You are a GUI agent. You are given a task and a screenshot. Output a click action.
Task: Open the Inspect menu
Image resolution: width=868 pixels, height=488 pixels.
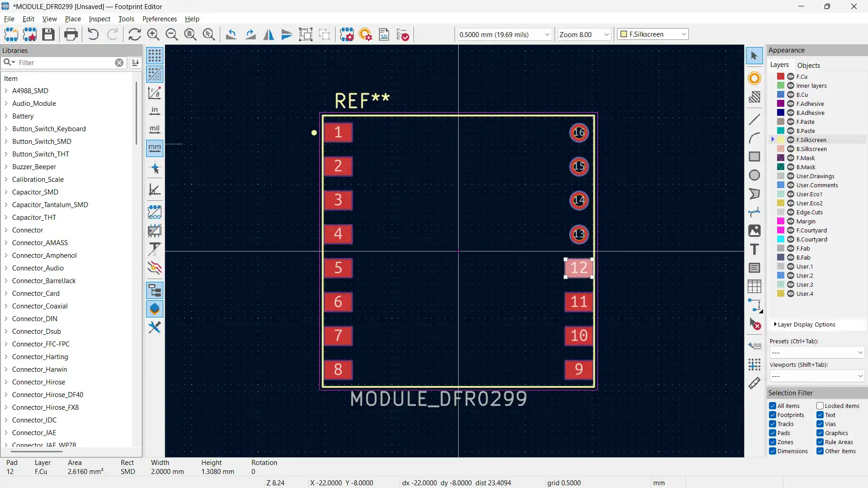[100, 19]
